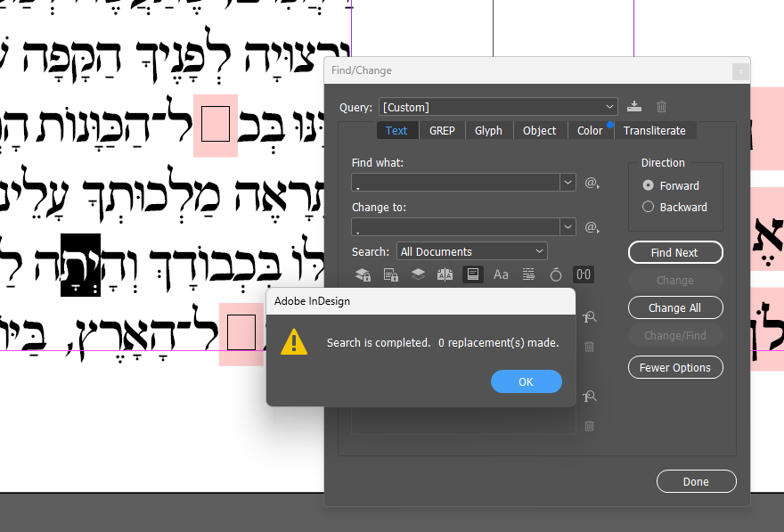Click Done in Find/Change dialog

point(696,481)
